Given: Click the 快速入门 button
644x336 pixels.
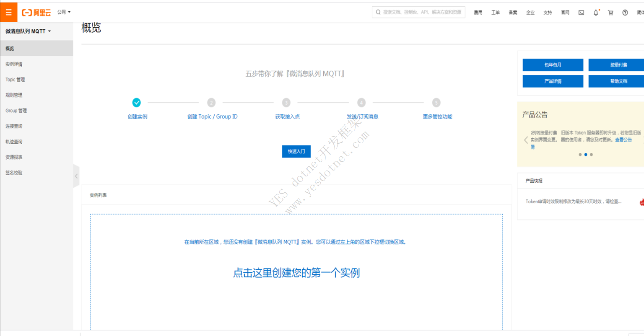Looking at the screenshot, I should point(296,151).
